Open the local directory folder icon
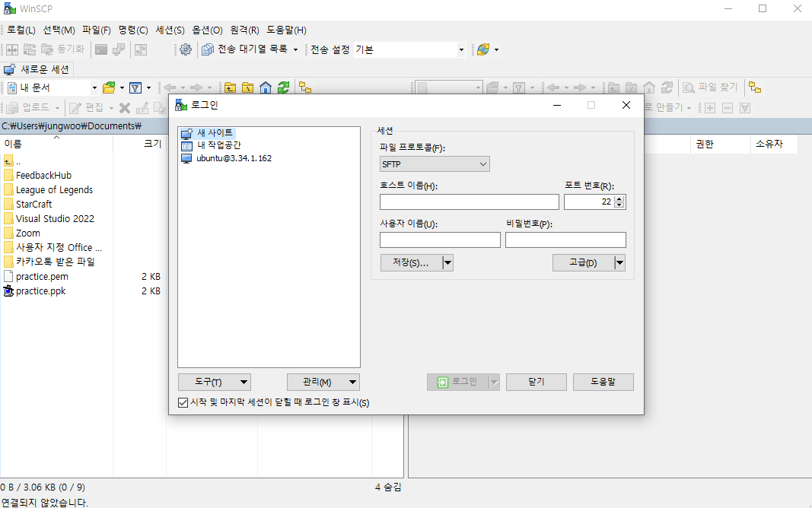Viewport: 812px width, 508px height. point(109,88)
